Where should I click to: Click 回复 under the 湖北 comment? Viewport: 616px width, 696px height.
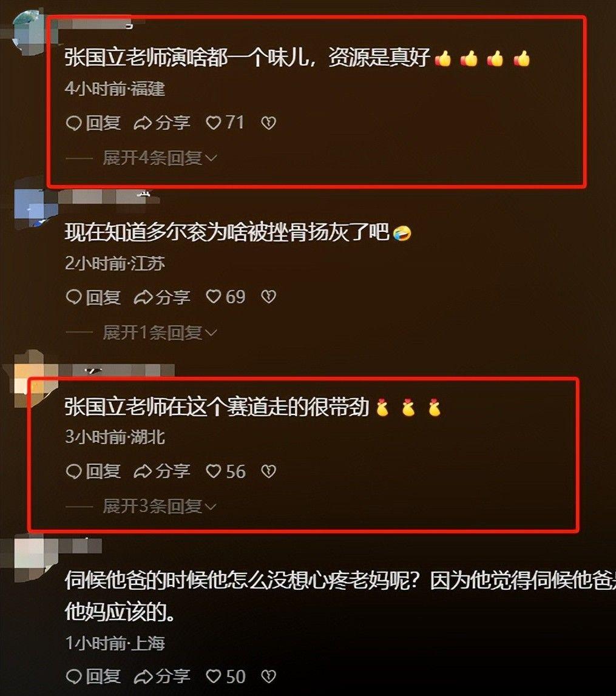93,471
